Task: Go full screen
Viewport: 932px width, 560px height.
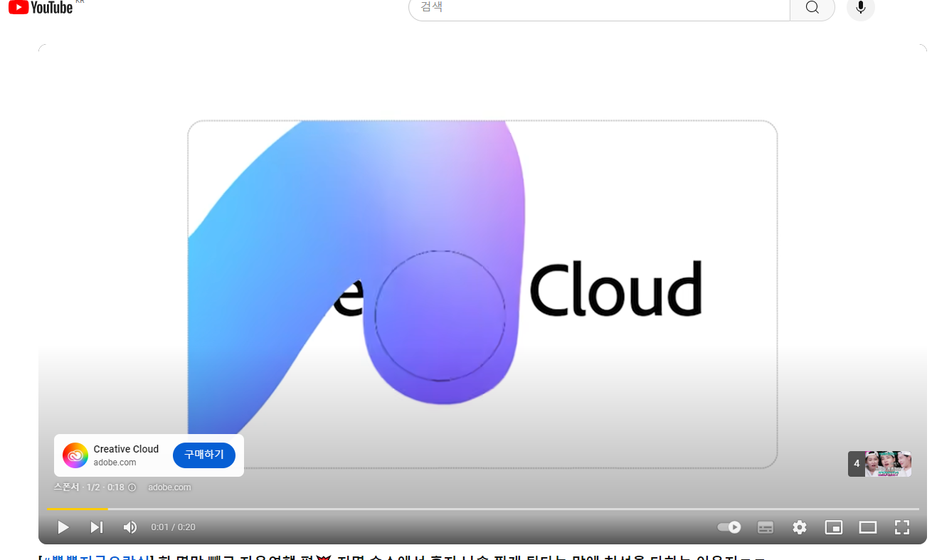Action: pyautogui.click(x=902, y=527)
